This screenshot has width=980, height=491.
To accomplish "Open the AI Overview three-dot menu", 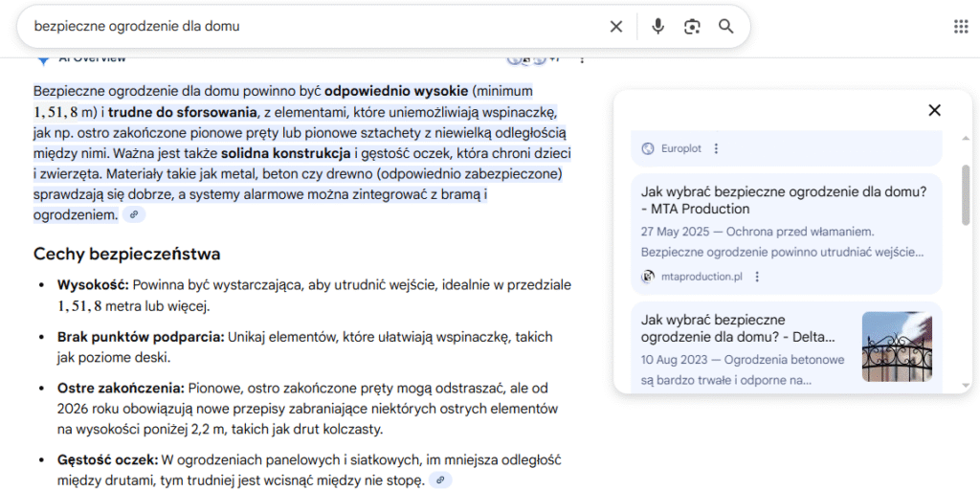I will pyautogui.click(x=581, y=59).
